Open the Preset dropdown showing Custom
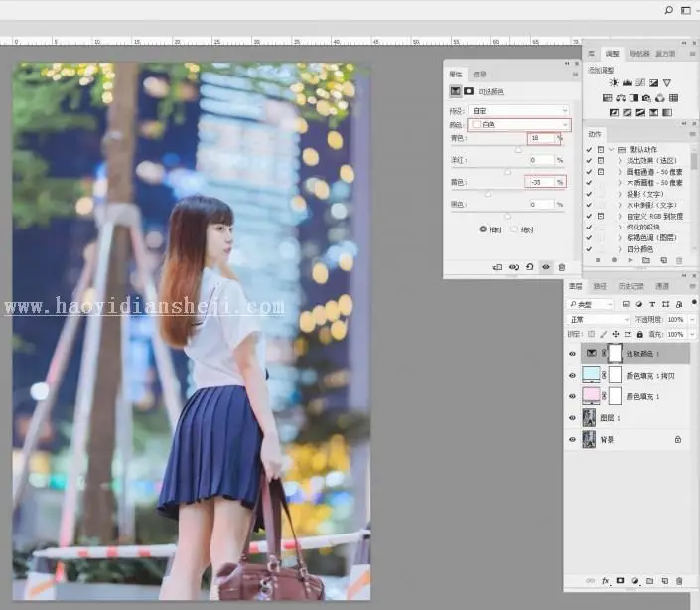The height and width of the screenshot is (610, 700). pyautogui.click(x=519, y=110)
